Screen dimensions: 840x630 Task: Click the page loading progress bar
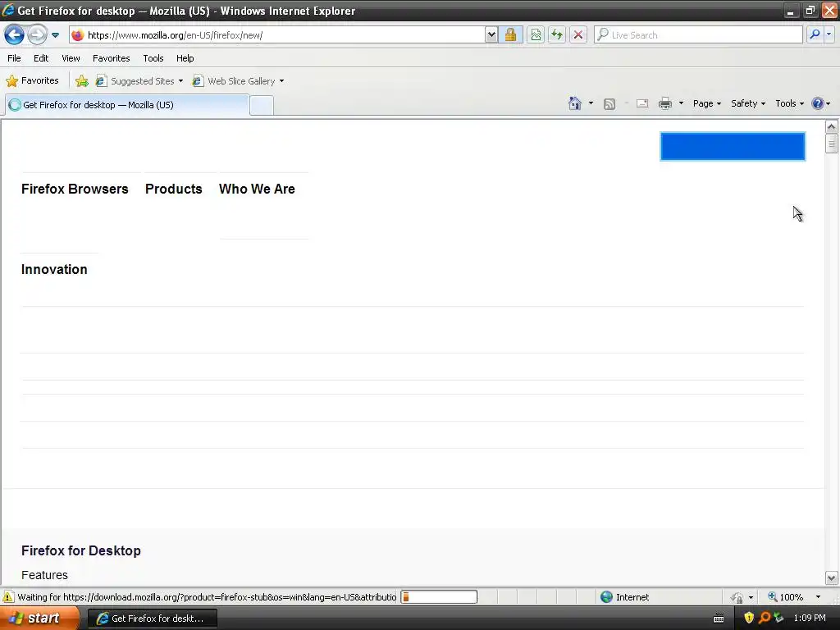tap(440, 597)
